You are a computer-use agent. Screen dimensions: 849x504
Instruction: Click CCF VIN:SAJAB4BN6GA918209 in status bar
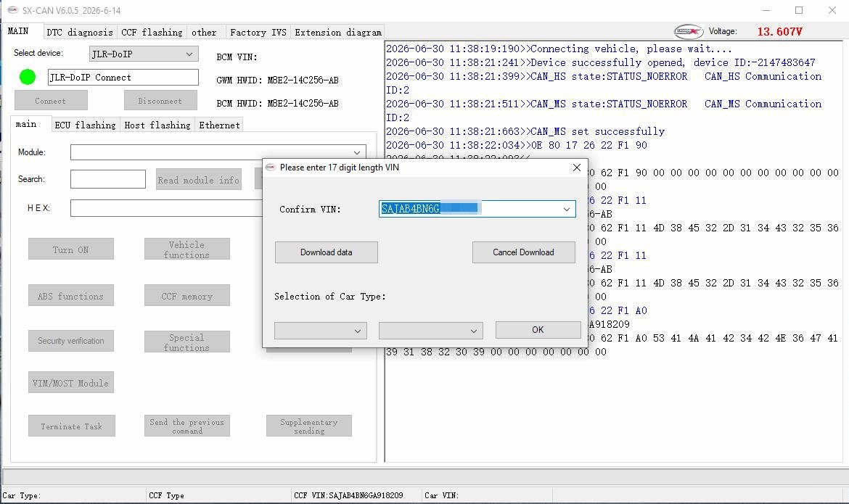coord(348,495)
